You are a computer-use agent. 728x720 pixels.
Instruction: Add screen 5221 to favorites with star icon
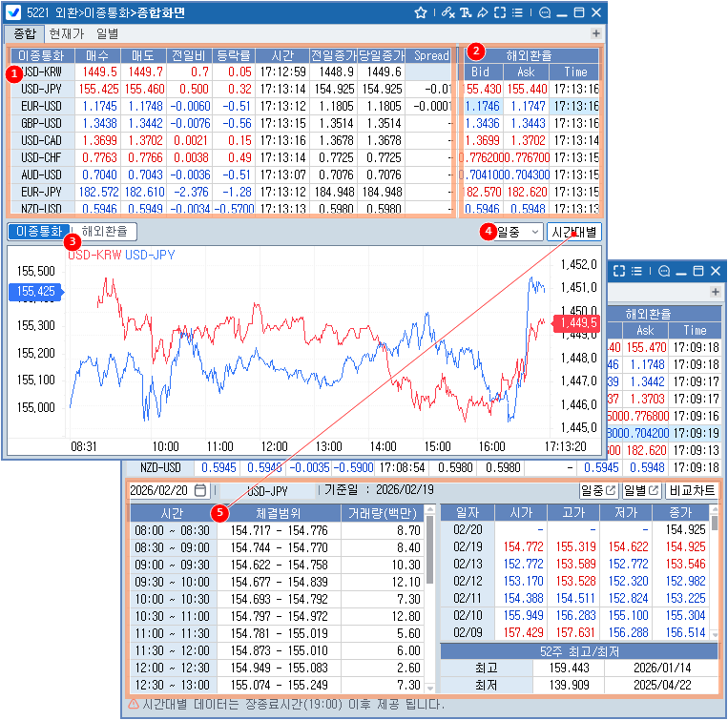(x=421, y=12)
